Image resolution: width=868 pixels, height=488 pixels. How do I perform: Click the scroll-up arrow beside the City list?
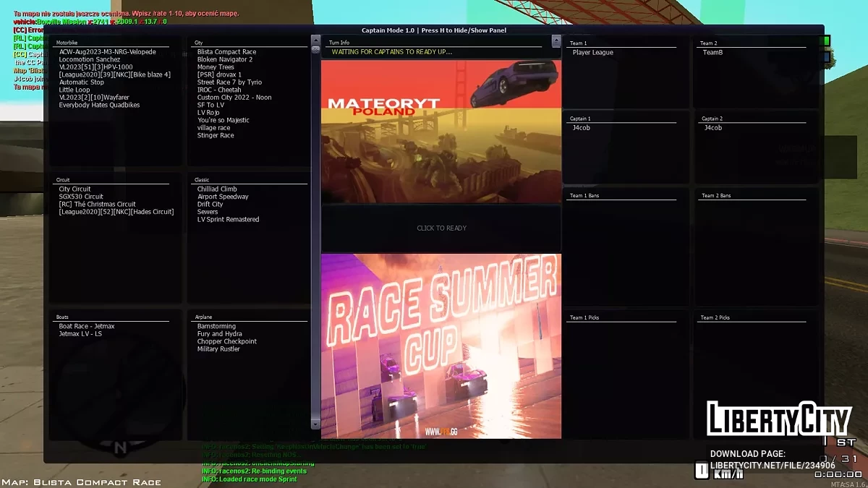click(x=315, y=40)
